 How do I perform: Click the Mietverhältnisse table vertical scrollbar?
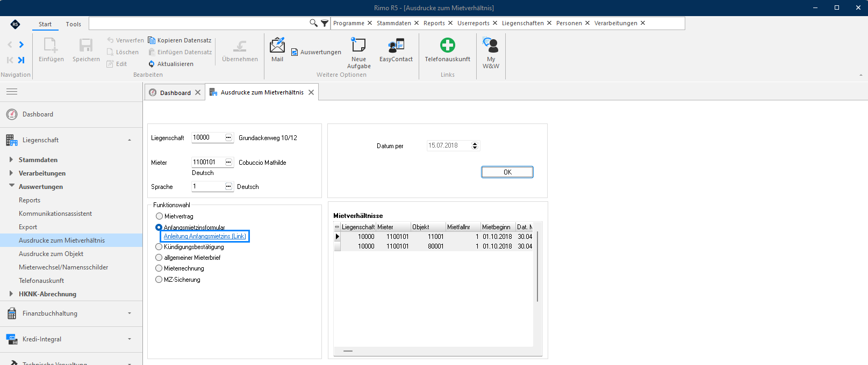537,267
